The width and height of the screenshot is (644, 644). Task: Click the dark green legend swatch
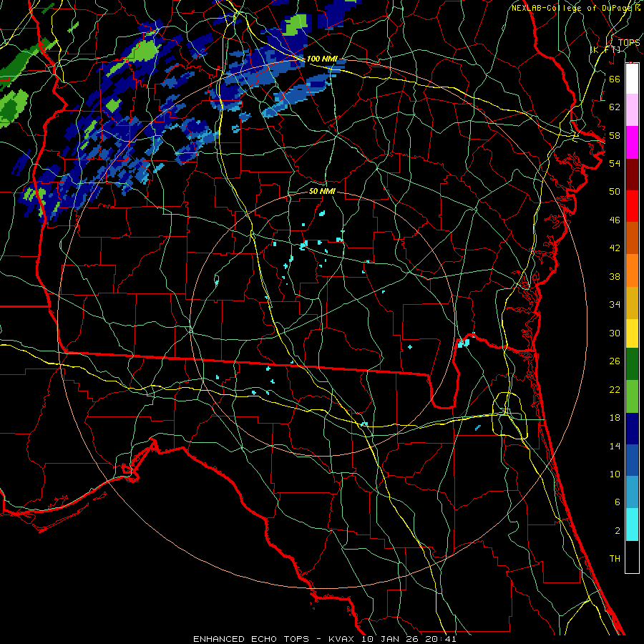632,364
